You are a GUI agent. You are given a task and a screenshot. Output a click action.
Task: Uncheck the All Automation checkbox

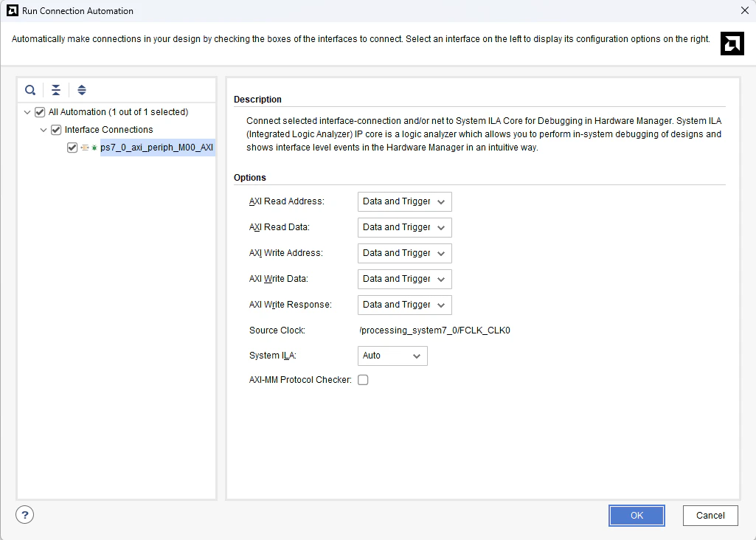(40, 112)
